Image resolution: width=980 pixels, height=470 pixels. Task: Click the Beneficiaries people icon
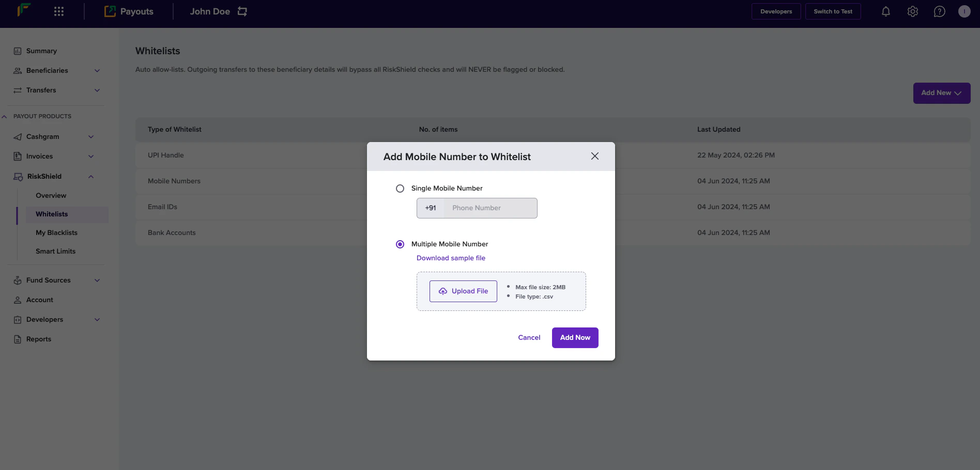tap(18, 71)
